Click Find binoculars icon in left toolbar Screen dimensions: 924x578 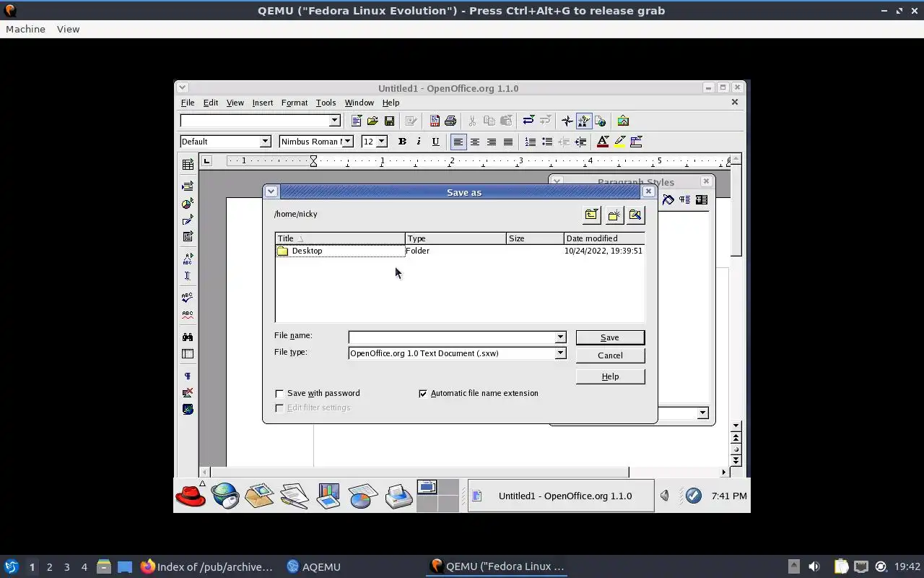[188, 337]
